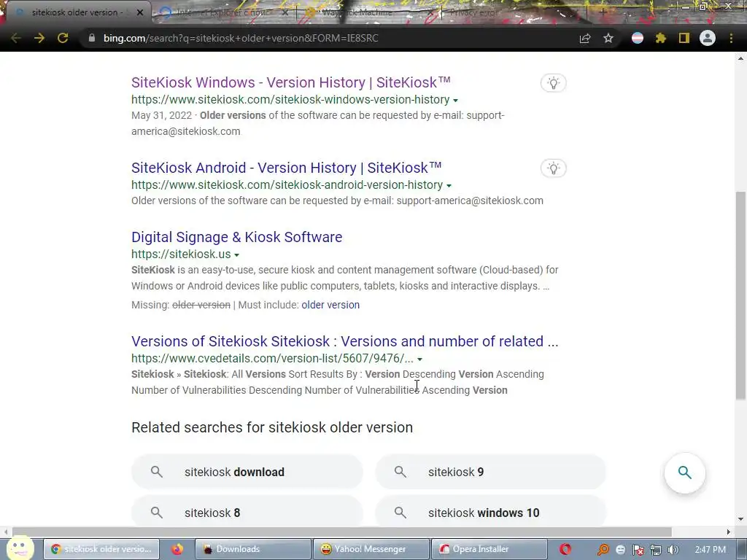
Task: Click the floating blue search button
Action: pyautogui.click(x=684, y=472)
